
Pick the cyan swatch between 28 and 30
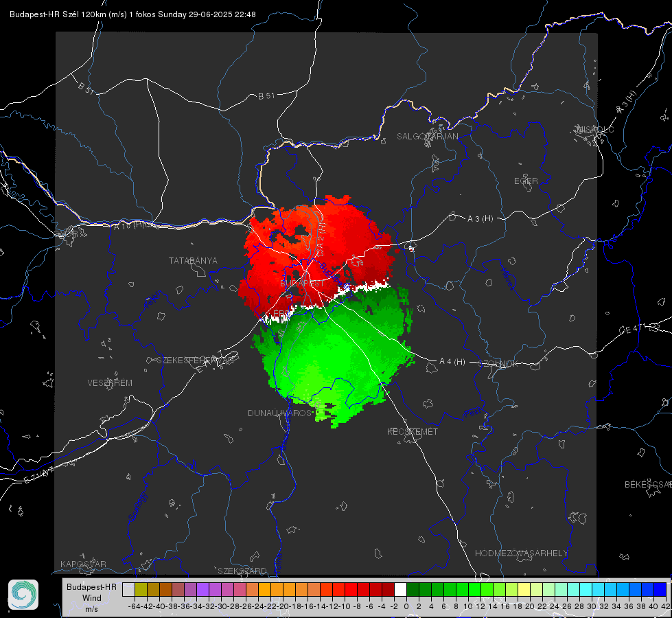(586, 589)
